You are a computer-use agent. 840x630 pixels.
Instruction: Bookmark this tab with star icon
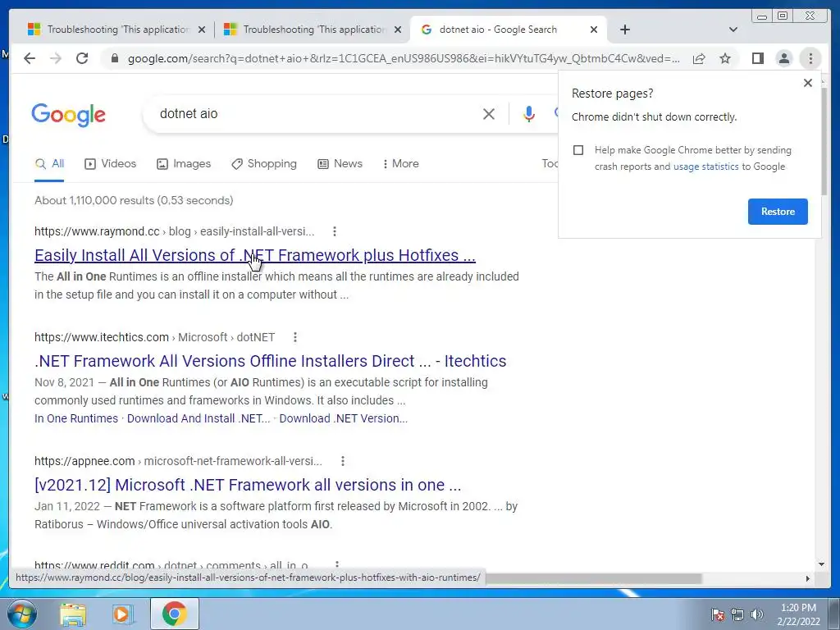725,58
